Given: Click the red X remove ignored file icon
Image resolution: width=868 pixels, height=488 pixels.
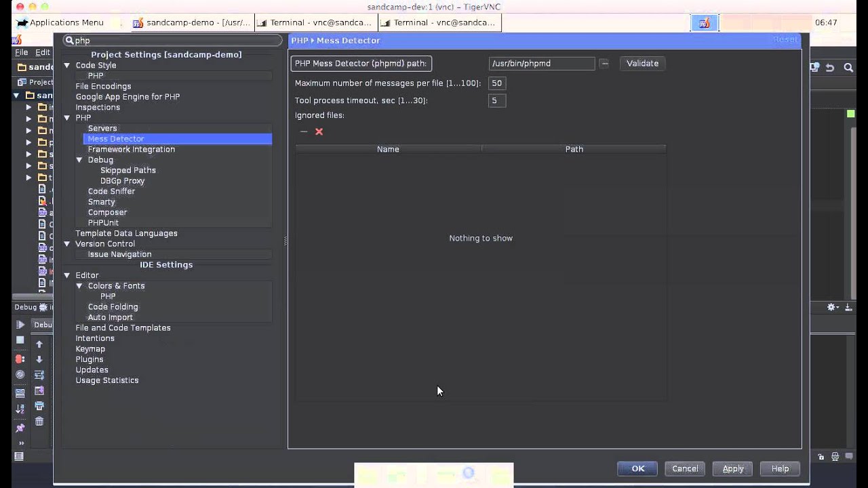Looking at the screenshot, I should [319, 131].
